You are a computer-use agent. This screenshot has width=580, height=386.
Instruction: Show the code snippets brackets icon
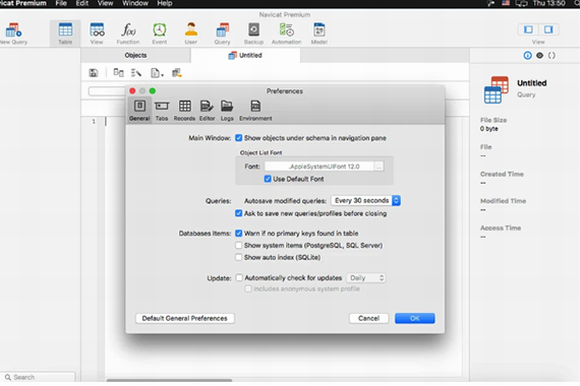[x=552, y=55]
